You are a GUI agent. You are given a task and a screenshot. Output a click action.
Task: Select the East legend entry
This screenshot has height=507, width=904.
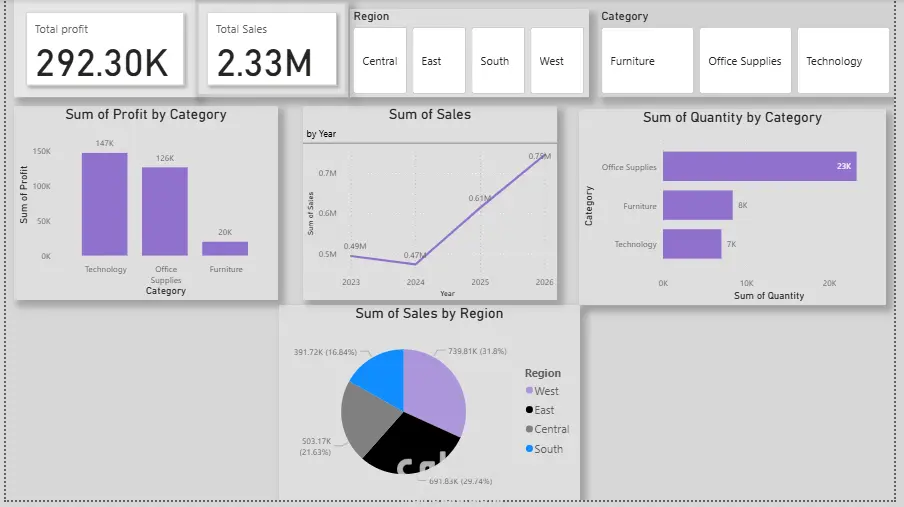[540, 410]
